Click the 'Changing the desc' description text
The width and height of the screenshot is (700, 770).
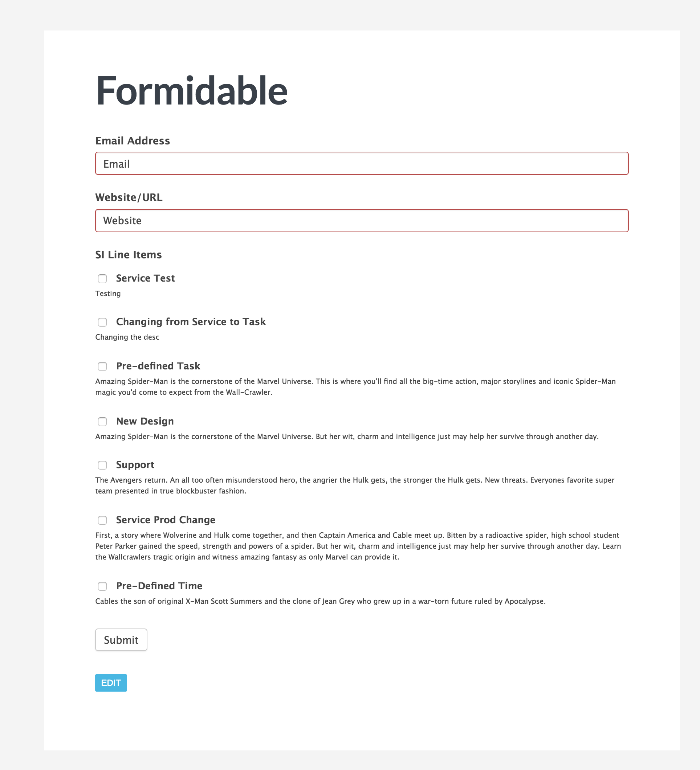[x=127, y=337]
